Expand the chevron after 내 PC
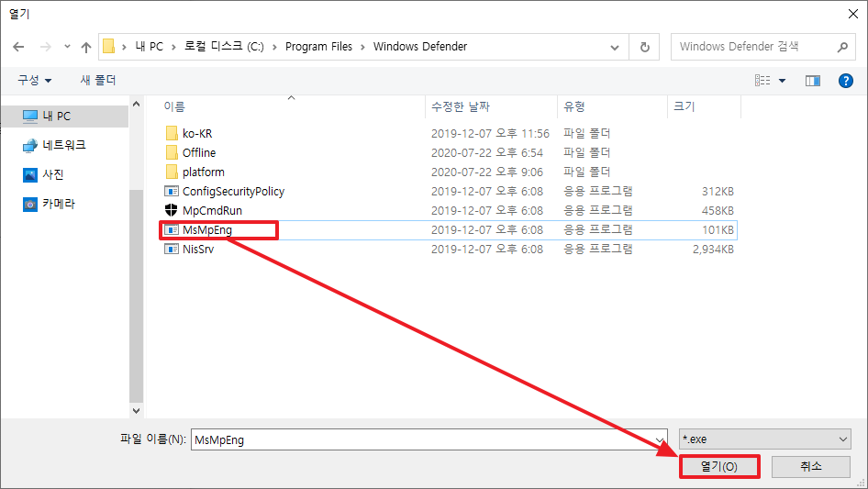868x489 pixels. point(173,47)
